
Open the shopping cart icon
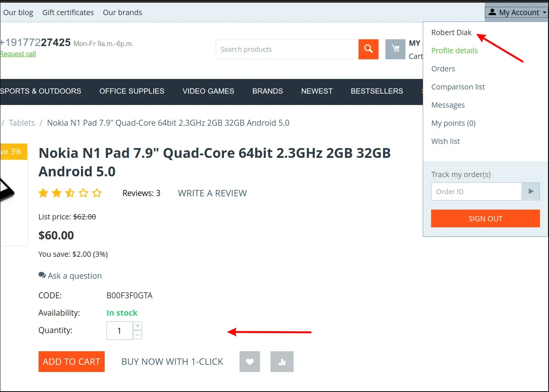395,49
